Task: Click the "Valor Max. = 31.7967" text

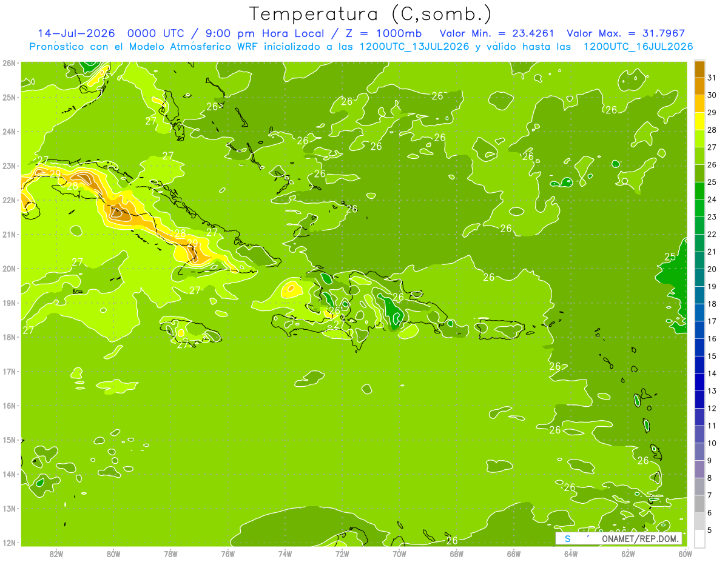Action: (x=626, y=33)
